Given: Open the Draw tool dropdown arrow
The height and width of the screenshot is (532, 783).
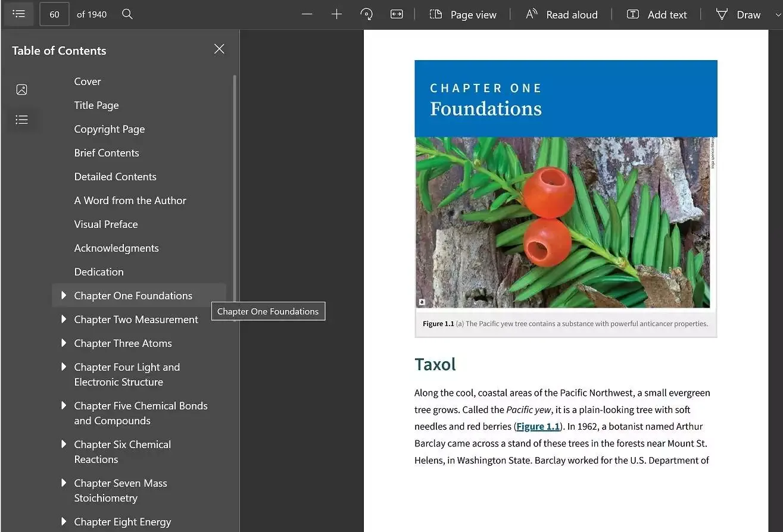Looking at the screenshot, I should tap(778, 15).
